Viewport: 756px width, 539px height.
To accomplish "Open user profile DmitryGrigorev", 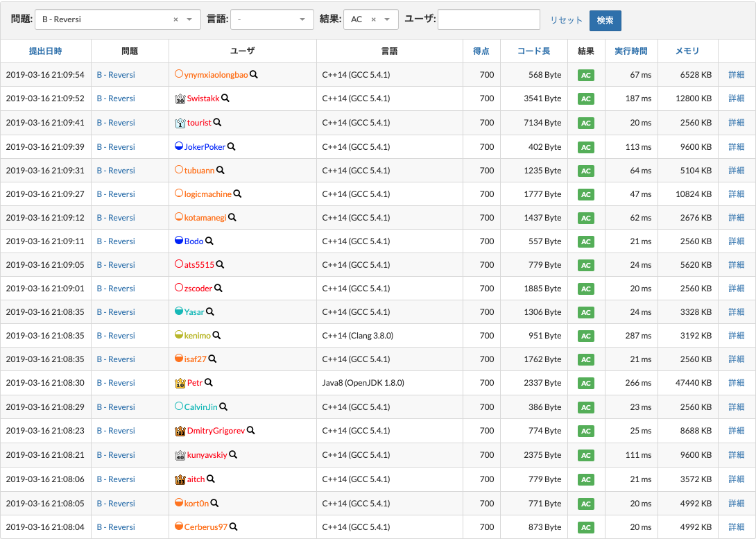I will tap(216, 431).
